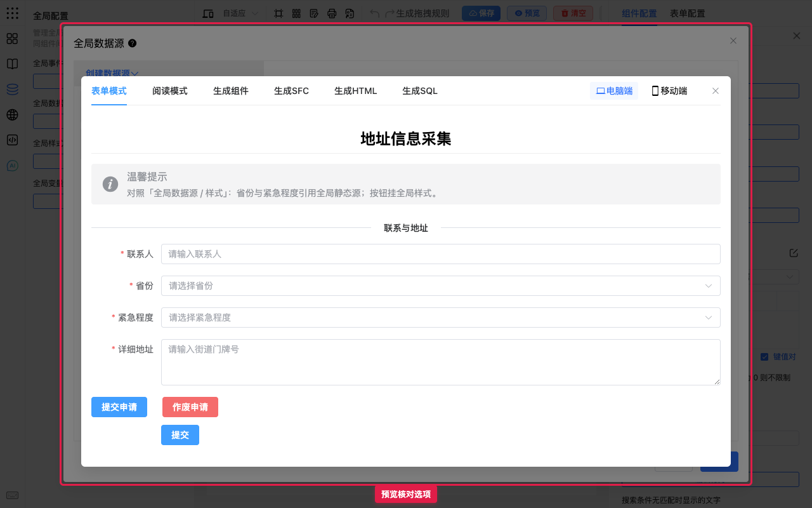The width and height of the screenshot is (812, 508).
Task: Expand the 创建数据源 dropdown
Action: coord(112,74)
